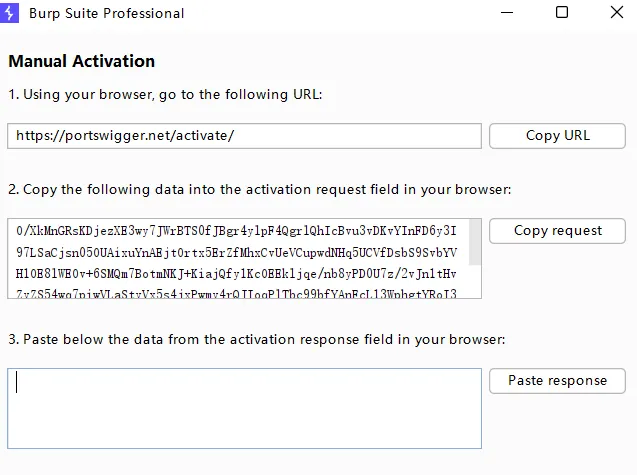Maximize the Burp Suite Professional window
This screenshot has width=637, height=475.
click(x=562, y=13)
